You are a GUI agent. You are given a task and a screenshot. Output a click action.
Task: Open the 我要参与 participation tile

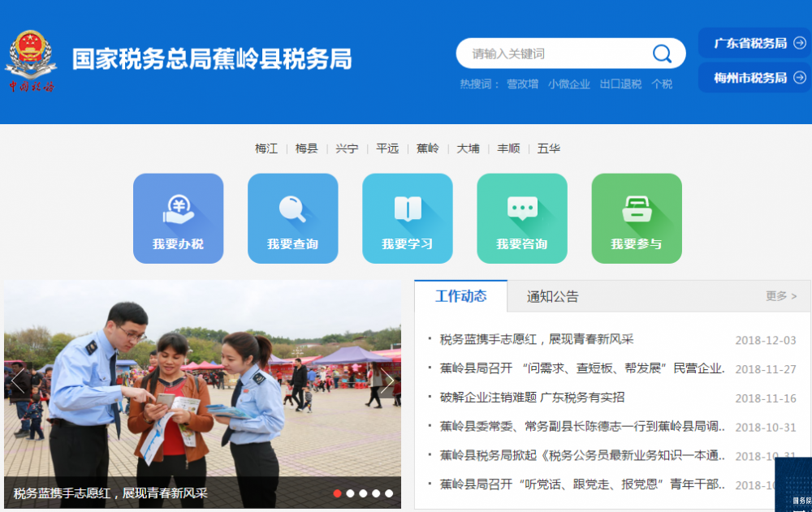[636, 218]
